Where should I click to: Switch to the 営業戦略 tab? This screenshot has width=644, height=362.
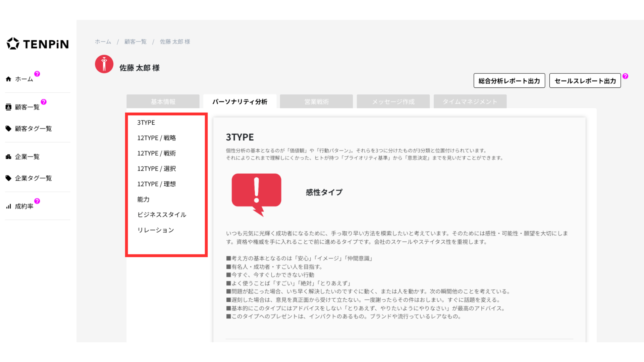(x=316, y=102)
